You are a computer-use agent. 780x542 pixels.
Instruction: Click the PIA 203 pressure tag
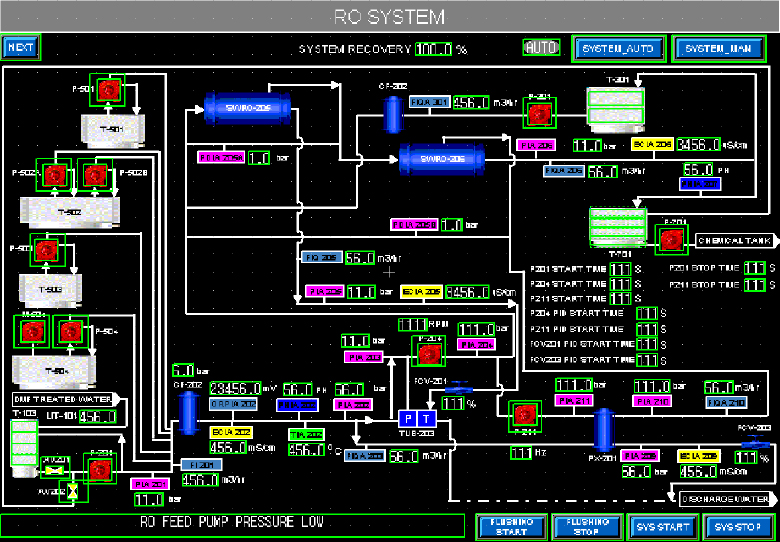[363, 357]
